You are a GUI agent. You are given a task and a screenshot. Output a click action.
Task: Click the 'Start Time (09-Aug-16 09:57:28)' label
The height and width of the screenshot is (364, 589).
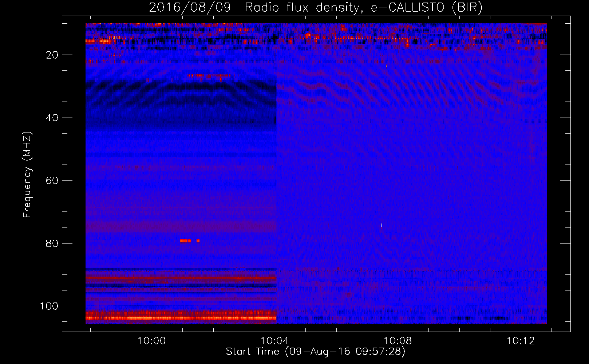pos(316,352)
